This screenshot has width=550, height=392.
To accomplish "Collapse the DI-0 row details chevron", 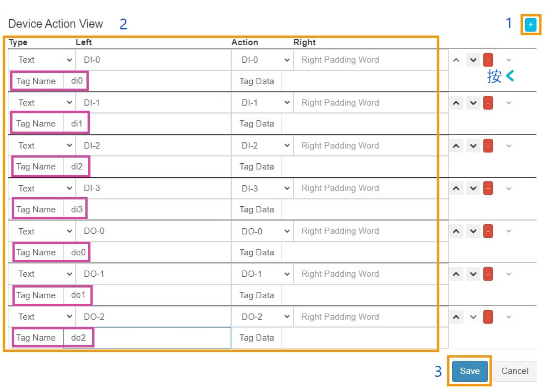I will 509,60.
